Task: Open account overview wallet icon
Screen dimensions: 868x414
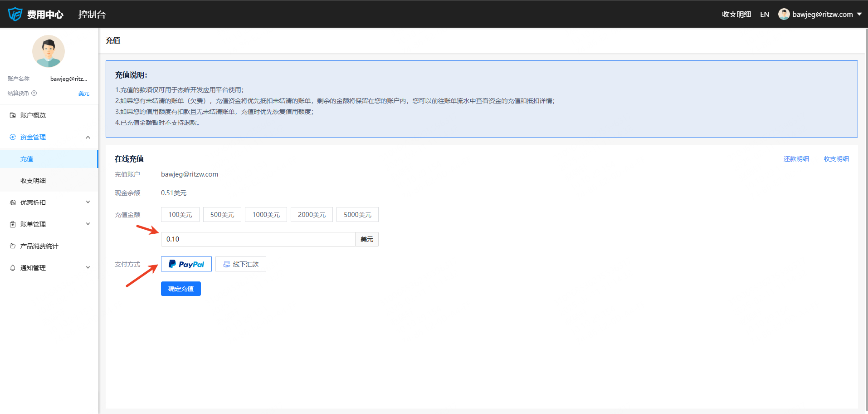Action: click(x=13, y=115)
